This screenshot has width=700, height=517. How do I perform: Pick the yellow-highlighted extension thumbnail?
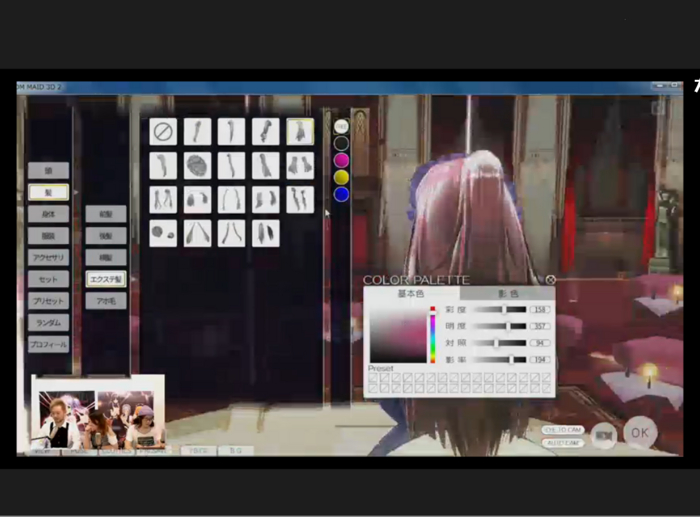tap(300, 132)
